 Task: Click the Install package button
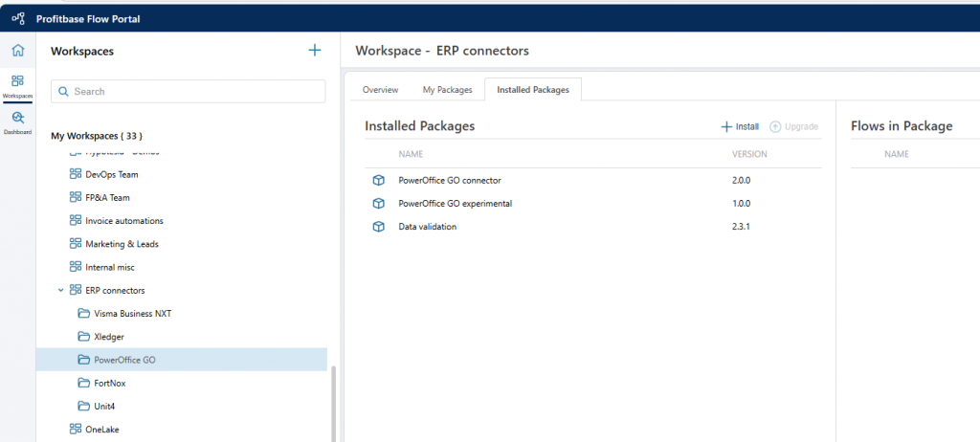pos(740,126)
